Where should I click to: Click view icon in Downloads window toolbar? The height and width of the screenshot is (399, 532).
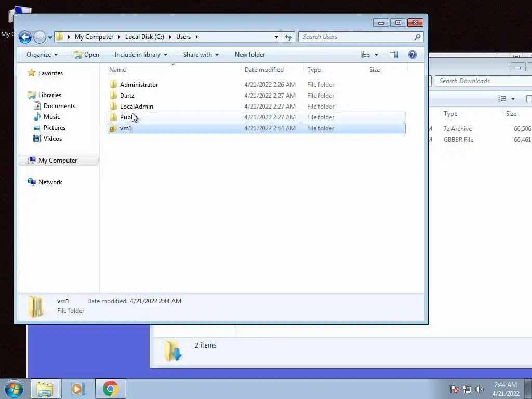pos(502,99)
